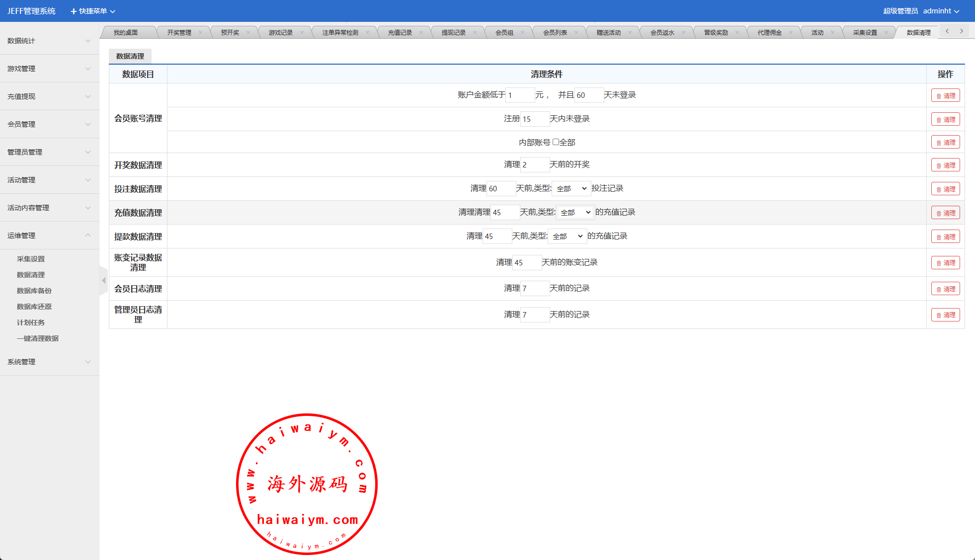Open type dropdown in 充值数据清理 row

575,212
